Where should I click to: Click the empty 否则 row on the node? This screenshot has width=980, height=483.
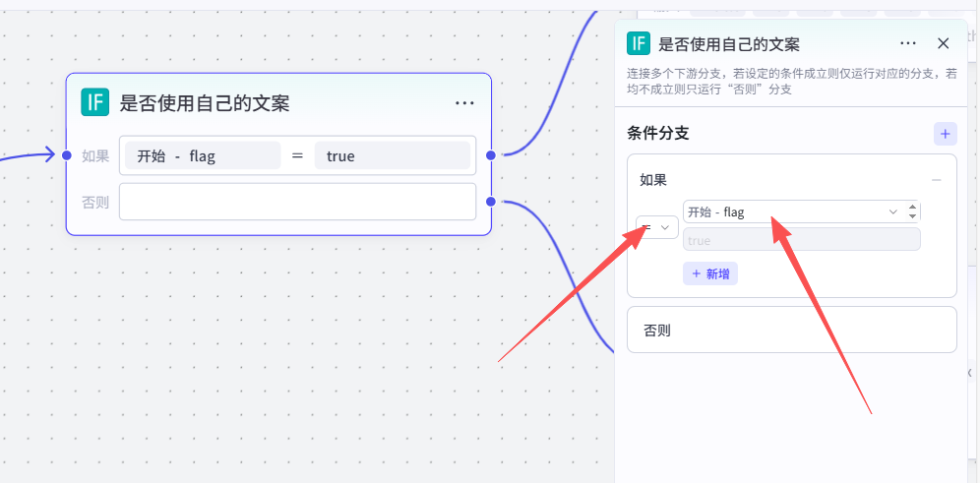(297, 202)
